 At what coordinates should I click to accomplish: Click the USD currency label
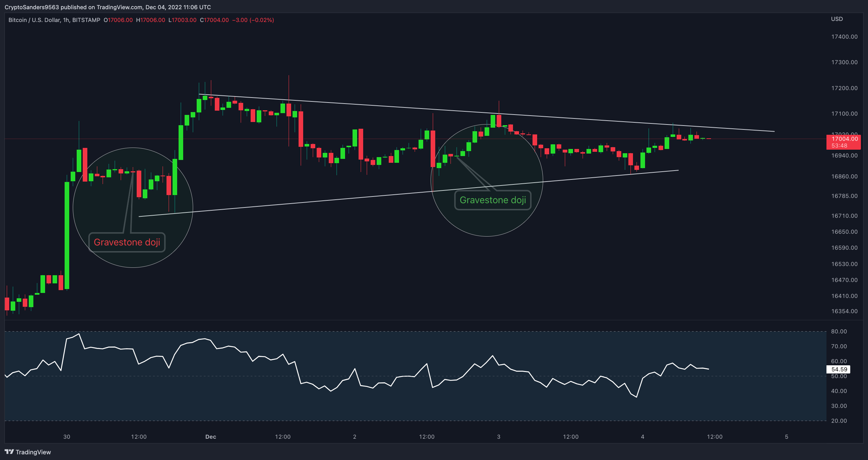pos(837,19)
